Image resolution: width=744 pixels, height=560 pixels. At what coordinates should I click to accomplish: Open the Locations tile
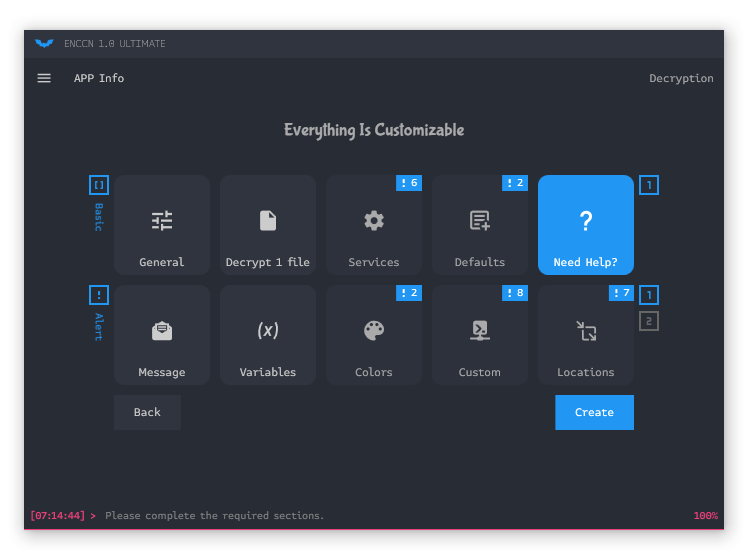586,335
